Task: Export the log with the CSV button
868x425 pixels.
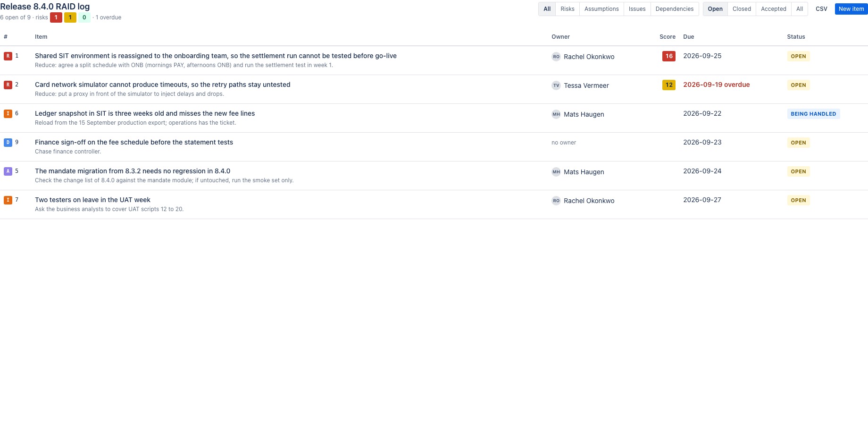Action: point(821,9)
